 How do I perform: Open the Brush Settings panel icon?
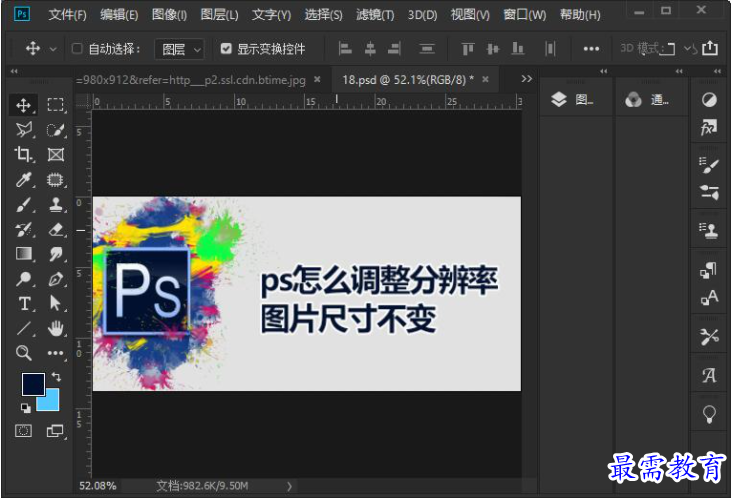click(x=709, y=165)
